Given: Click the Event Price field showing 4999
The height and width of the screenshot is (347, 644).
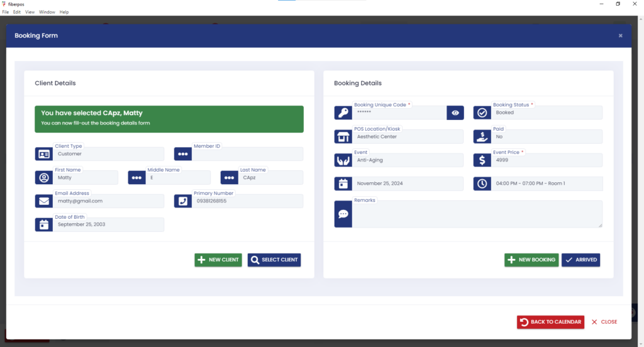Looking at the screenshot, I should (x=547, y=160).
